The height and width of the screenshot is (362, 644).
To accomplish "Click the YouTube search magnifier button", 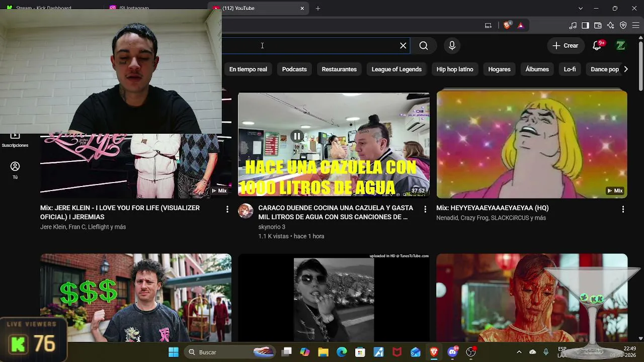I will (x=424, y=46).
